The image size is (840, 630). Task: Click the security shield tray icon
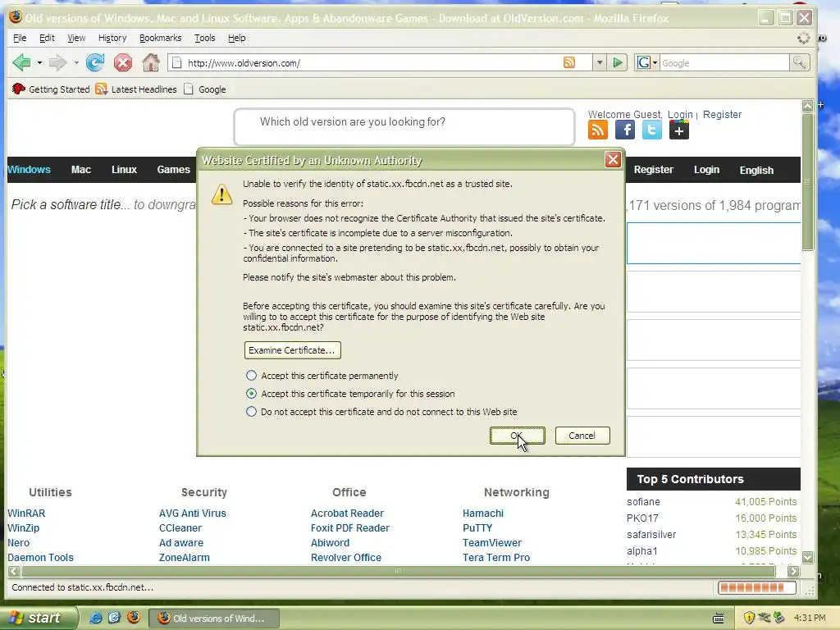[x=749, y=618]
